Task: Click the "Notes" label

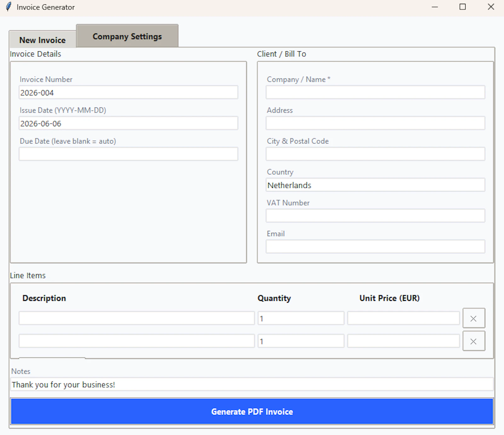Action: pyautogui.click(x=21, y=371)
